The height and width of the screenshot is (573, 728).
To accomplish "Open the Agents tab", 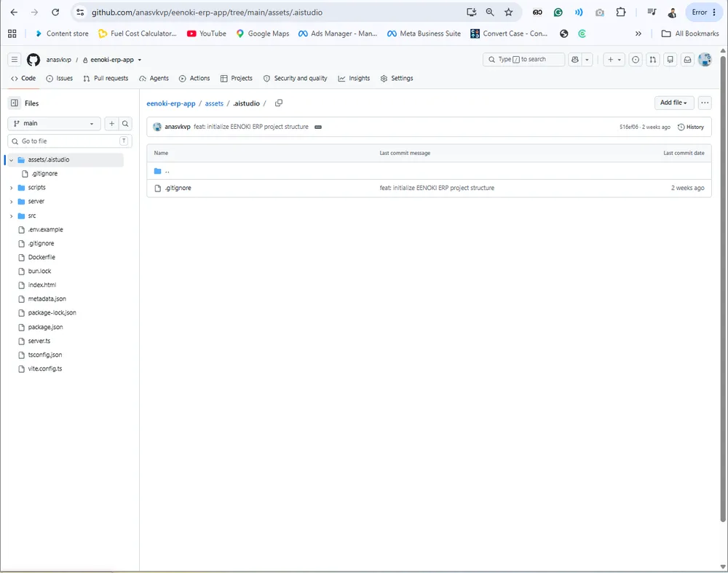I will pos(154,79).
